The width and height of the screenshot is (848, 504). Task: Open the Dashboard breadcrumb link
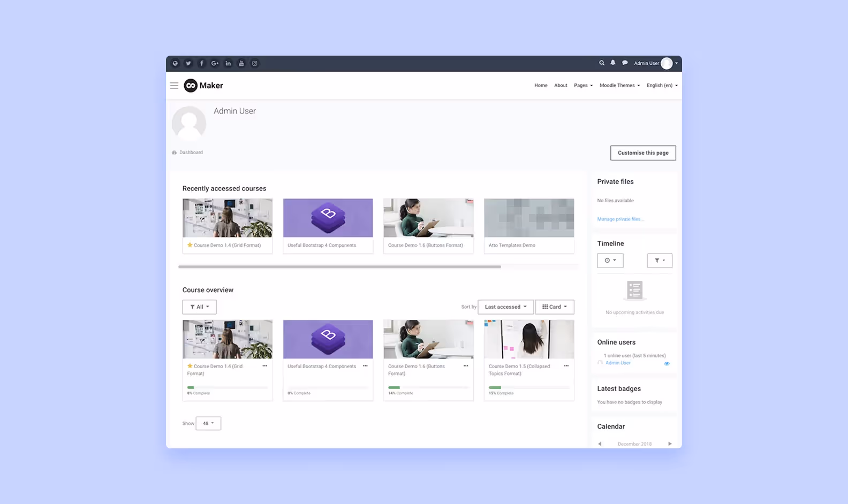point(191,152)
